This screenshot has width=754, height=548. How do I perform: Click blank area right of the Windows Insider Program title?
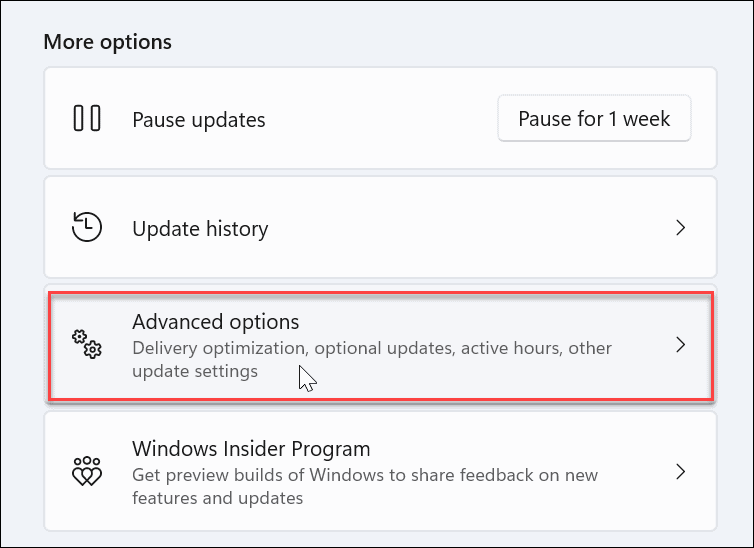click(520, 449)
